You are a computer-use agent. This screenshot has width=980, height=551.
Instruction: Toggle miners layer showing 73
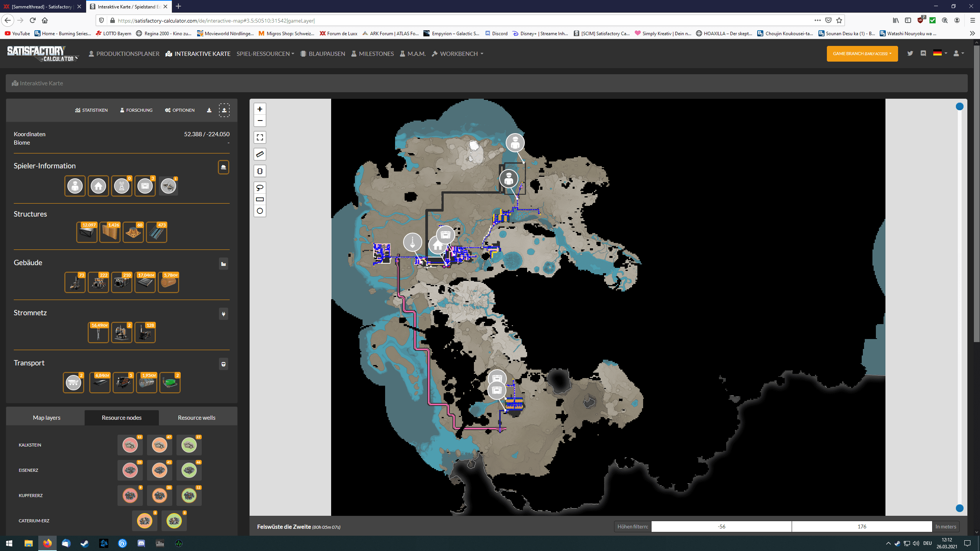click(x=75, y=282)
